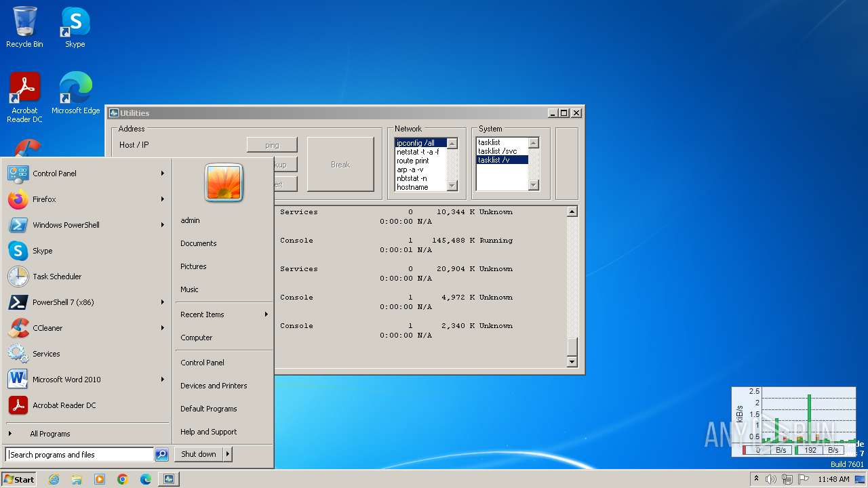
Task: Expand PowerShell 7 (x86) submenu arrow
Action: coord(163,302)
